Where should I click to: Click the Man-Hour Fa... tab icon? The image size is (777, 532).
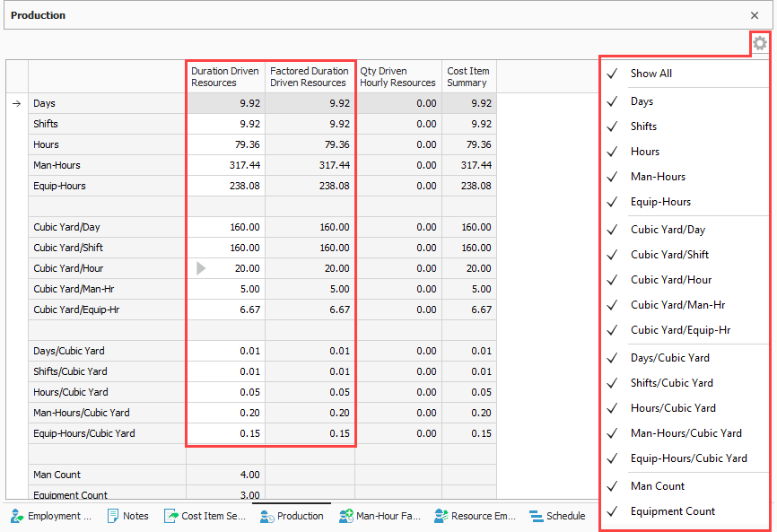click(345, 516)
